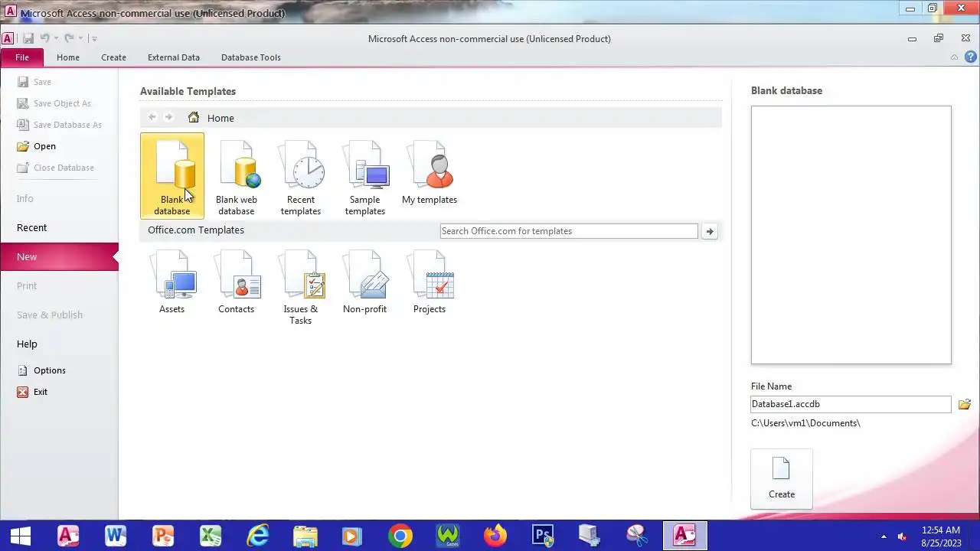Open the Non-profit template category
Image resolution: width=980 pixels, height=551 pixels.
(365, 282)
